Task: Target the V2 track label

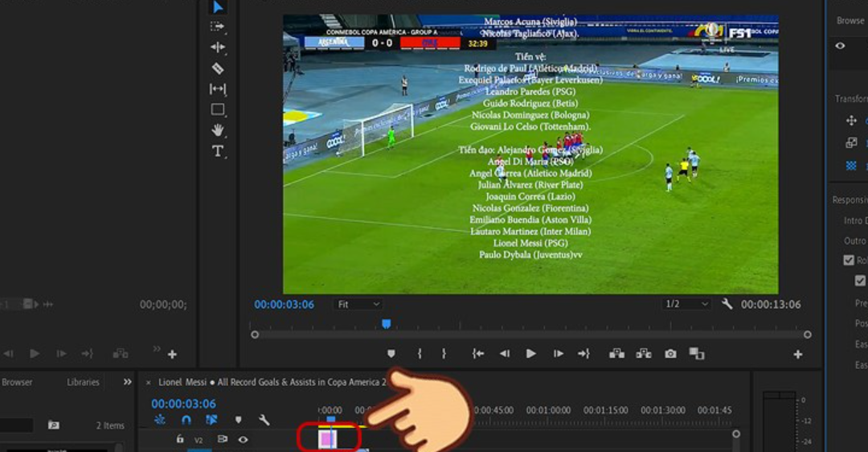Action: pos(199,441)
